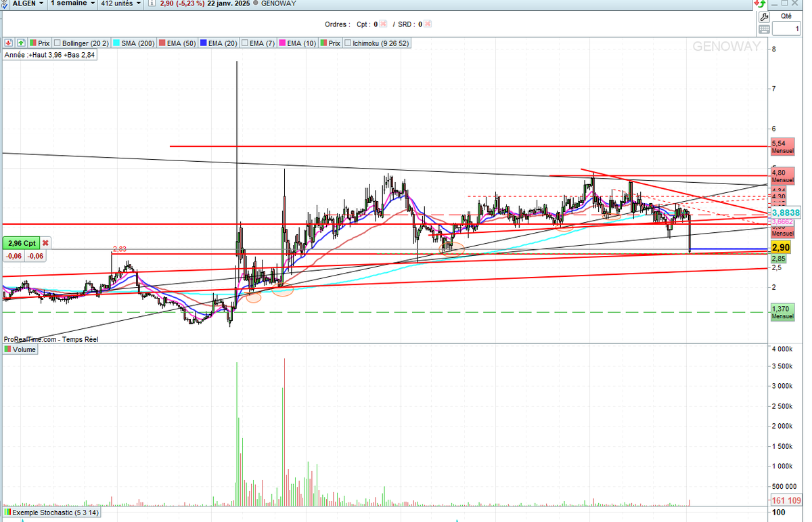Viewport: 812px width, 522px height.
Task: Click the red down-arrow indicator icon
Action: (x=8, y=43)
